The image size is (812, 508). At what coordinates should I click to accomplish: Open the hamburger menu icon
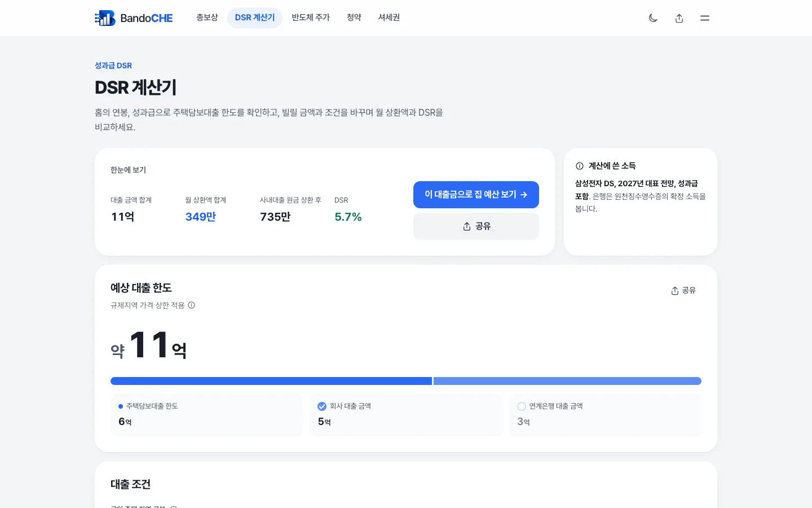click(705, 18)
